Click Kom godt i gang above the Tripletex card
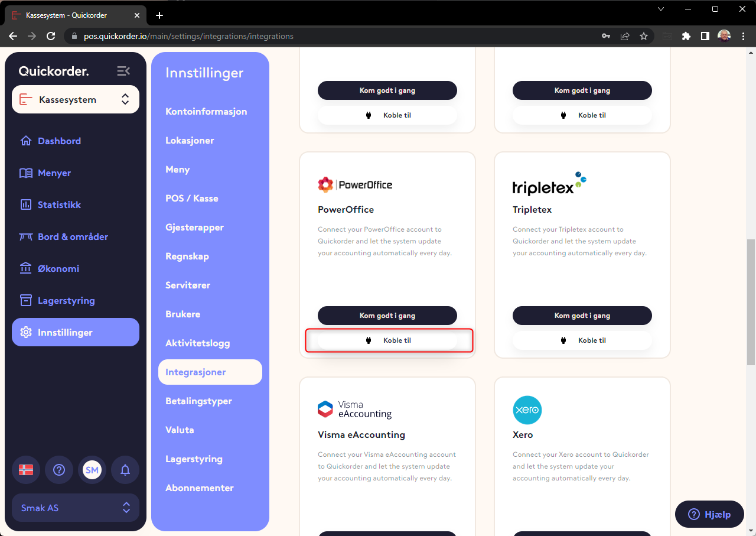 pyautogui.click(x=582, y=90)
